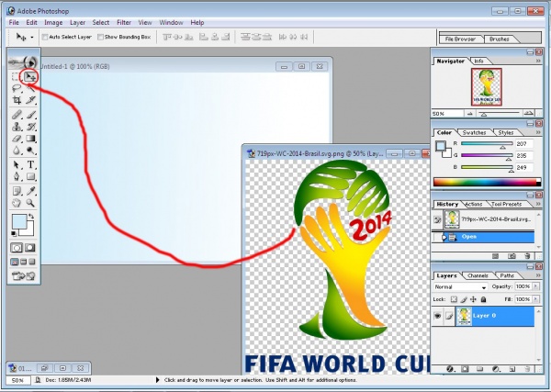This screenshot has width=551, height=392.
Task: Open the Opacity slider arrow
Action: pyautogui.click(x=536, y=286)
